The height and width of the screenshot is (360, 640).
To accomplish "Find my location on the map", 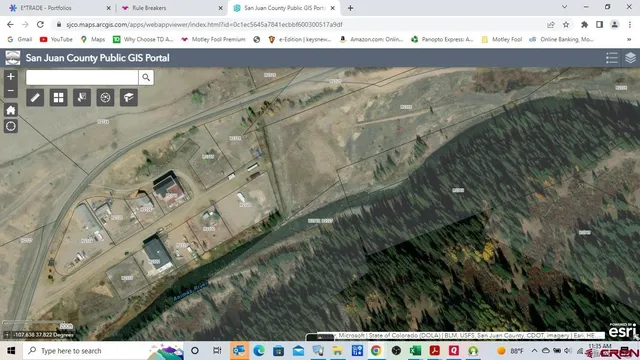I will 11,126.
